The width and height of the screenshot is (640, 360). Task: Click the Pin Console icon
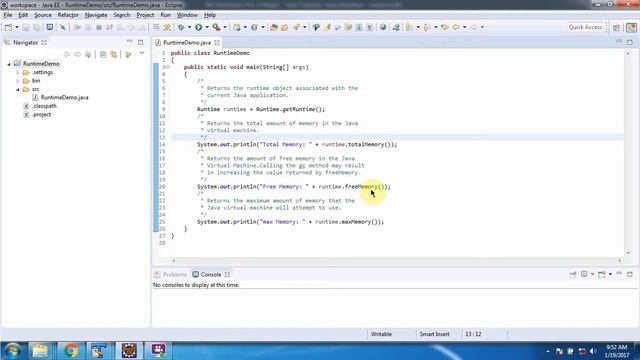click(573, 274)
